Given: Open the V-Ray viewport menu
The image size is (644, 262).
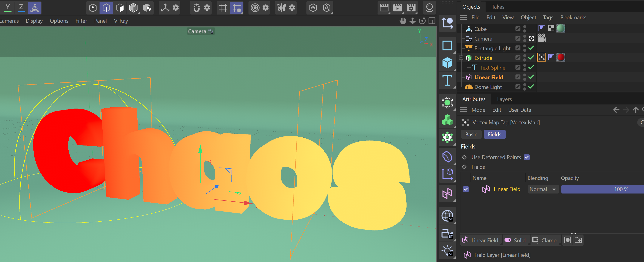Looking at the screenshot, I should pos(121,21).
